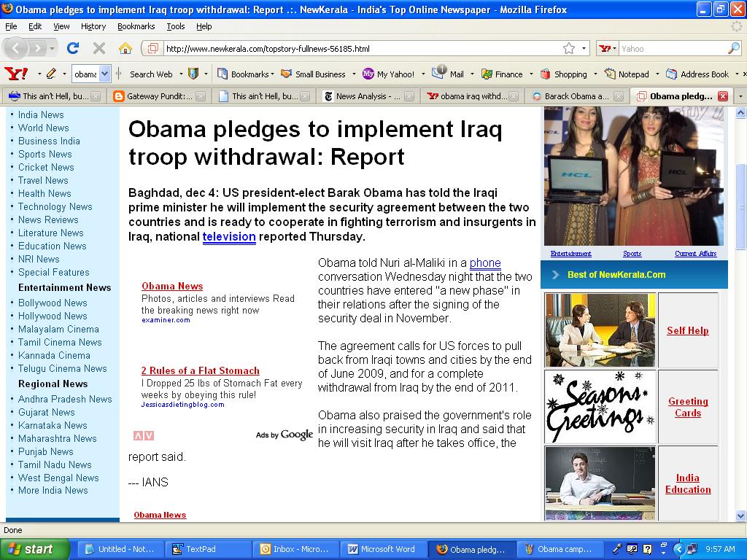This screenshot has width=747, height=560.
Task: Open Yahoo Mail from toolbar
Action: pyautogui.click(x=449, y=74)
